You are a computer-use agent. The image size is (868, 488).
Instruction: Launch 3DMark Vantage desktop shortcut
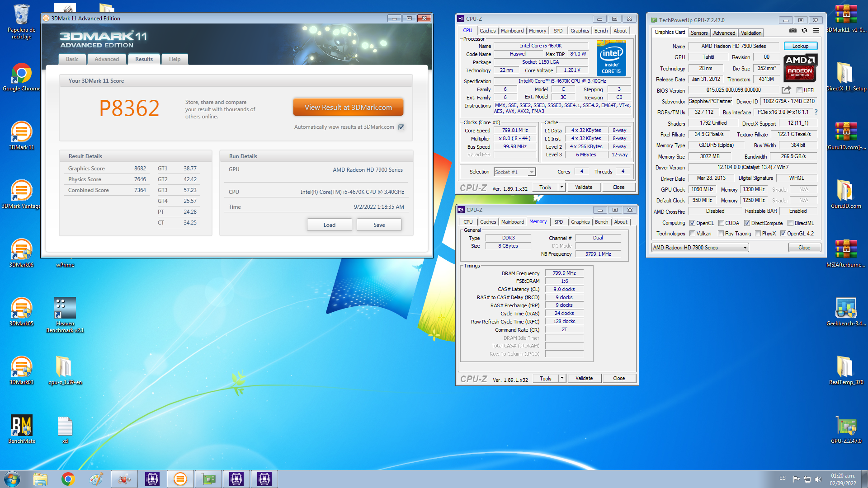pos(21,194)
